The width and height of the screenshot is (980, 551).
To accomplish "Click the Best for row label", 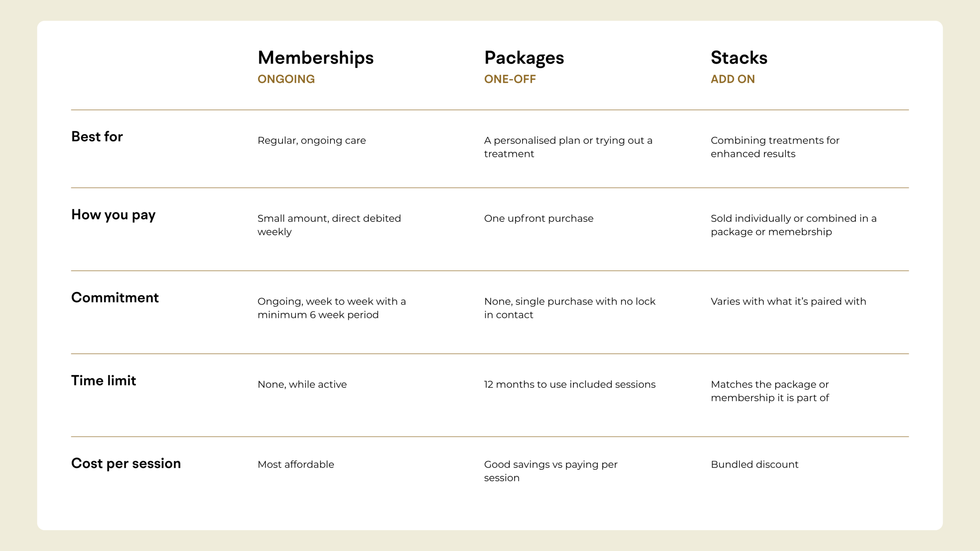I will pyautogui.click(x=97, y=137).
